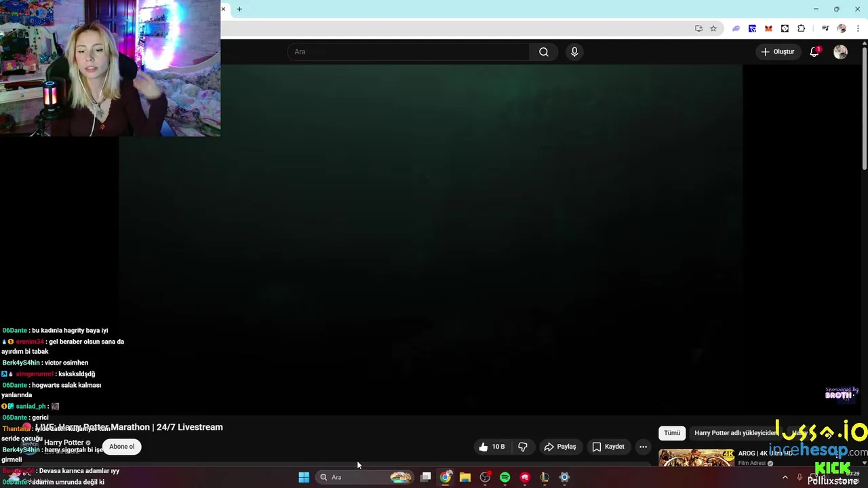Open AROG | 4K Ultra HD title

pyautogui.click(x=765, y=453)
